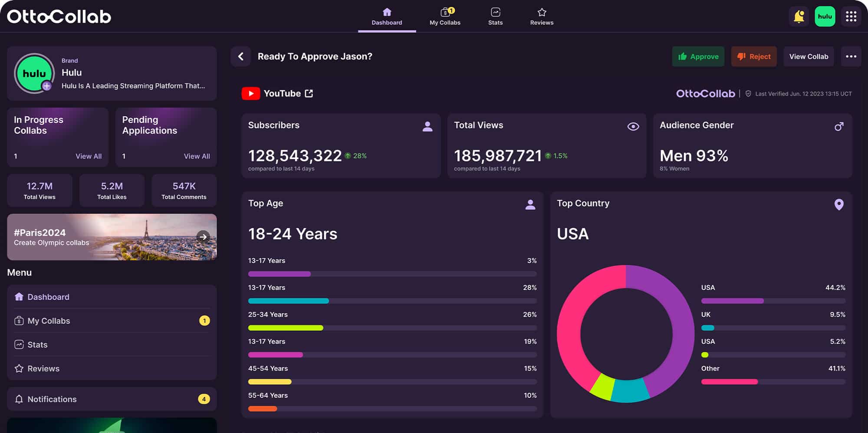Click the Hulu brand avatar logo
868x433 pixels.
[x=34, y=73]
